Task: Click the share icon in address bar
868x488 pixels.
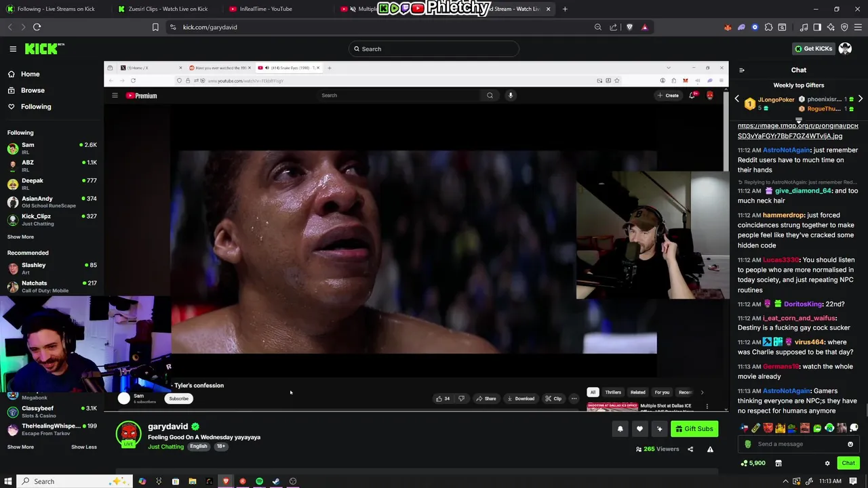Action: pos(614,27)
